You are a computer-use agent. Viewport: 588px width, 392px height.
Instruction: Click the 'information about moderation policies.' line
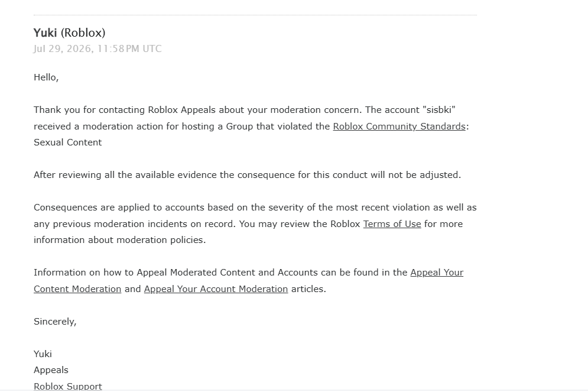pyautogui.click(x=119, y=240)
